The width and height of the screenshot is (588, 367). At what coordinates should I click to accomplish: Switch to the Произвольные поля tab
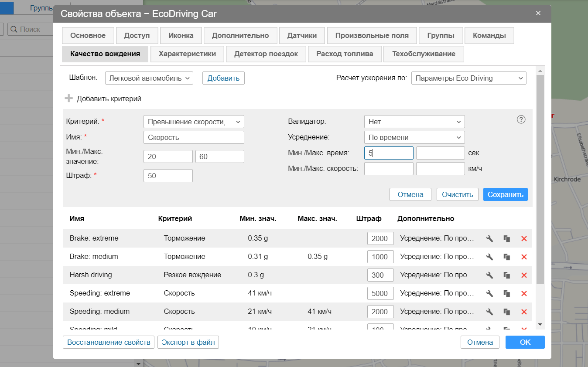(x=372, y=36)
